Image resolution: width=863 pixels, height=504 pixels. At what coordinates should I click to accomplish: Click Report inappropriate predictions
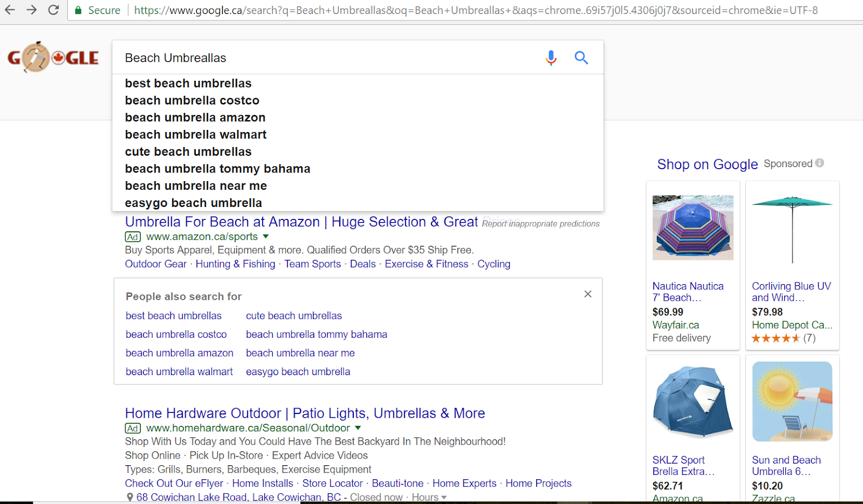540,224
